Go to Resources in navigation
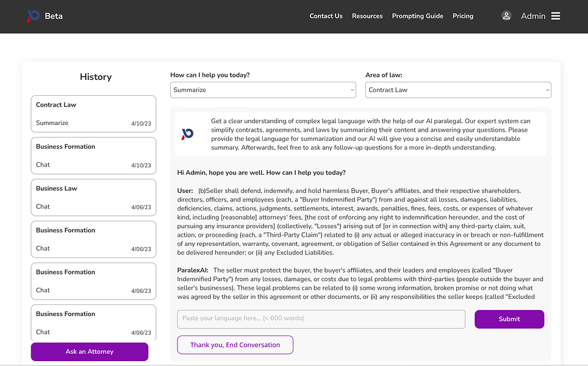The height and width of the screenshot is (366, 588). tap(367, 16)
